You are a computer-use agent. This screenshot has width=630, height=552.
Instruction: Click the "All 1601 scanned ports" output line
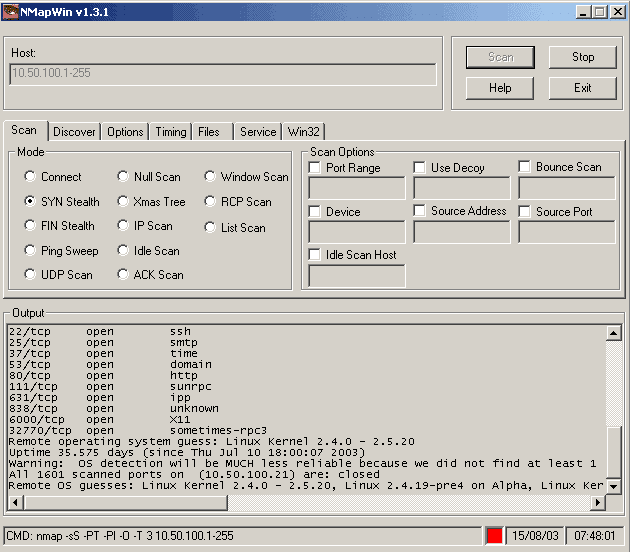(x=194, y=474)
